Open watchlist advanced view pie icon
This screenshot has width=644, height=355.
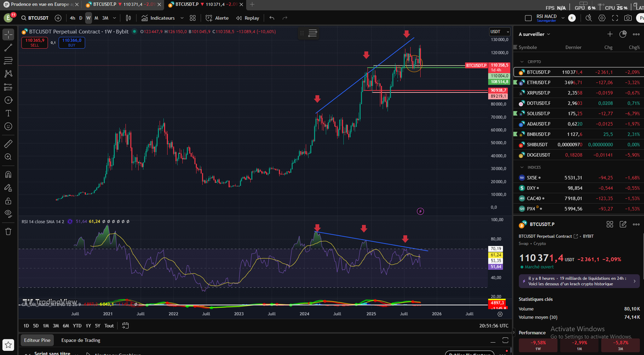[x=623, y=34]
